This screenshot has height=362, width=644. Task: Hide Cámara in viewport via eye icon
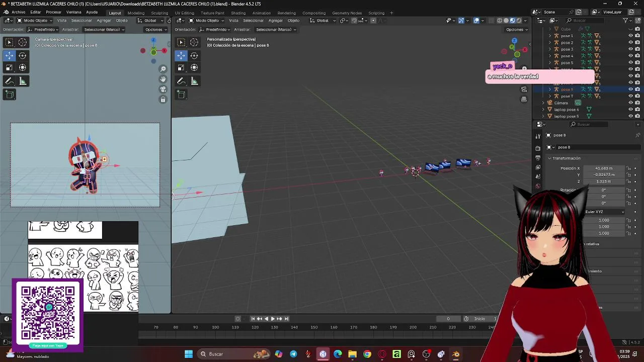(630, 103)
